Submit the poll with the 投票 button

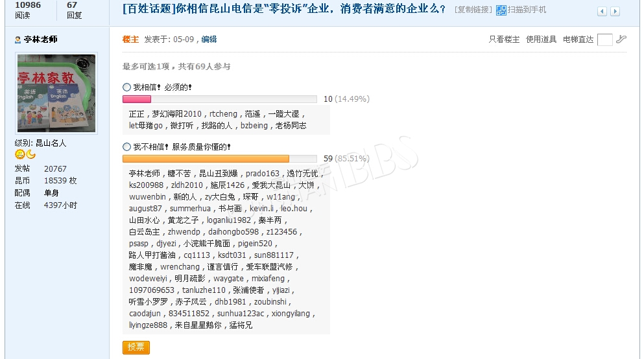click(136, 347)
